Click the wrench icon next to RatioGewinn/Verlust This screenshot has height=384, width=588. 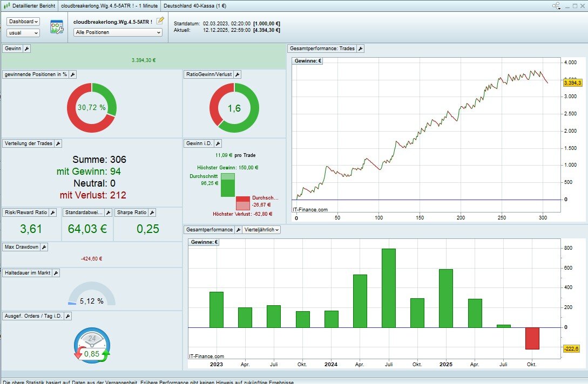coord(238,74)
